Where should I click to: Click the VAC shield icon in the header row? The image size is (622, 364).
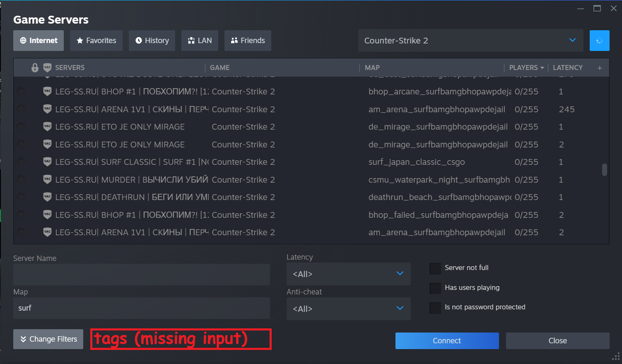47,67
